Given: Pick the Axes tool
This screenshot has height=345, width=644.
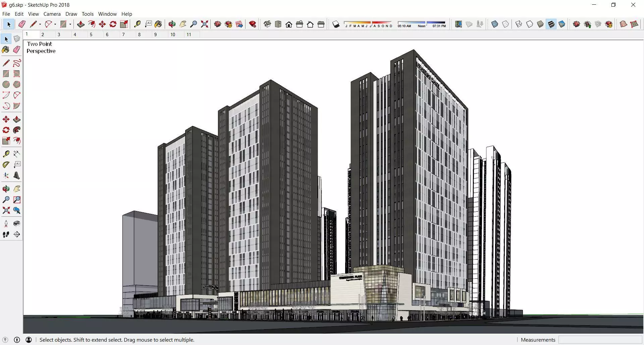Looking at the screenshot, I should coord(6,176).
